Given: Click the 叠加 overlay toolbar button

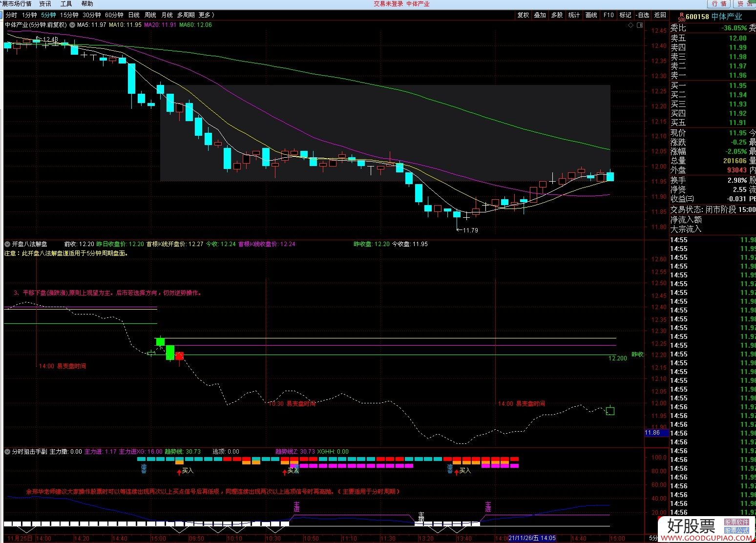Looking at the screenshot, I should click(540, 15).
